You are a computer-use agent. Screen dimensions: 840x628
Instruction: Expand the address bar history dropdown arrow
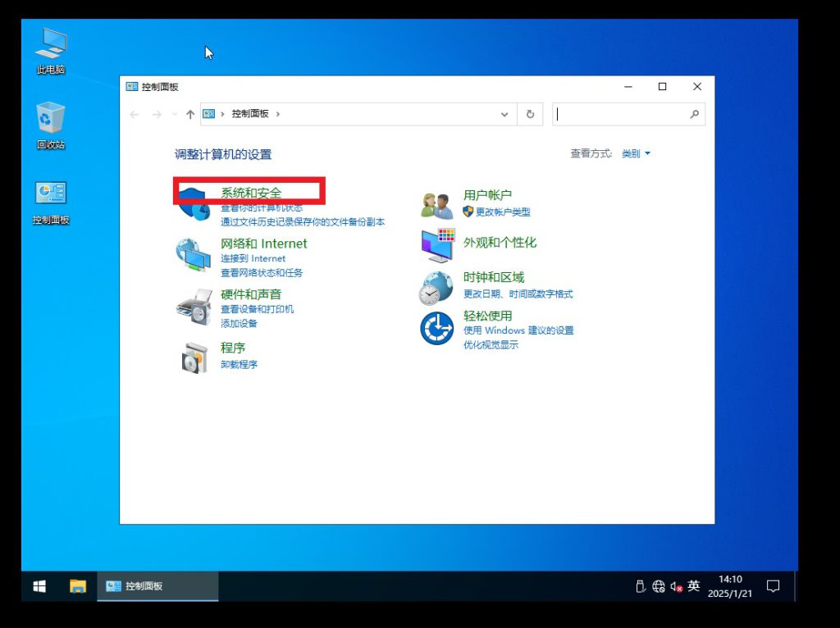[504, 115]
